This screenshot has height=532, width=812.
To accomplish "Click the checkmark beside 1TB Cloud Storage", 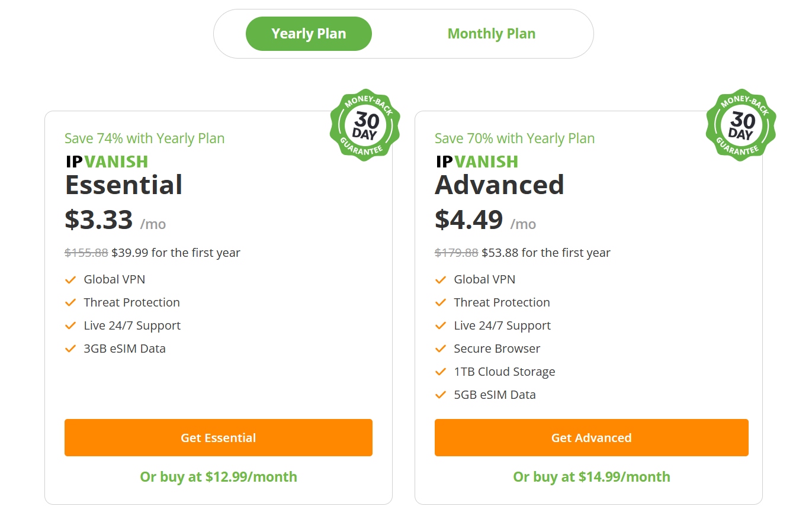I will (x=440, y=372).
